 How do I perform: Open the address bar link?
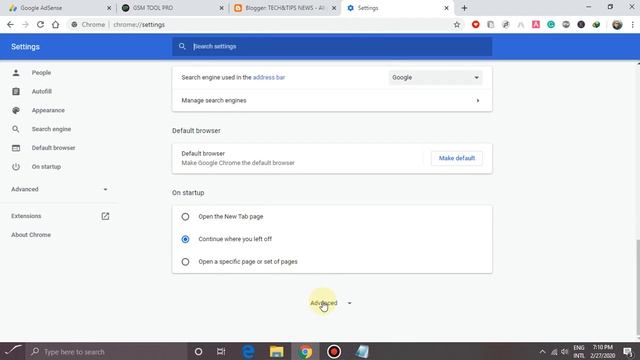click(x=269, y=77)
